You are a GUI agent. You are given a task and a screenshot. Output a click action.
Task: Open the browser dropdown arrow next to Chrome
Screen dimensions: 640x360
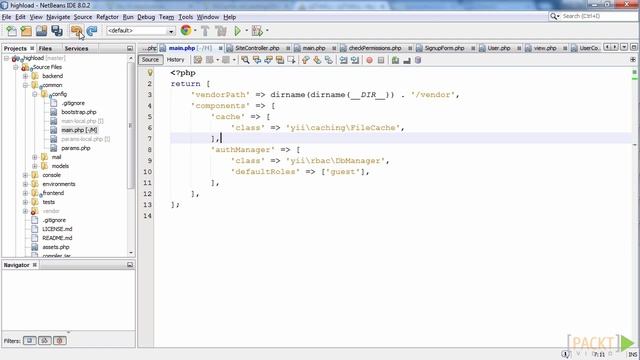click(x=195, y=30)
